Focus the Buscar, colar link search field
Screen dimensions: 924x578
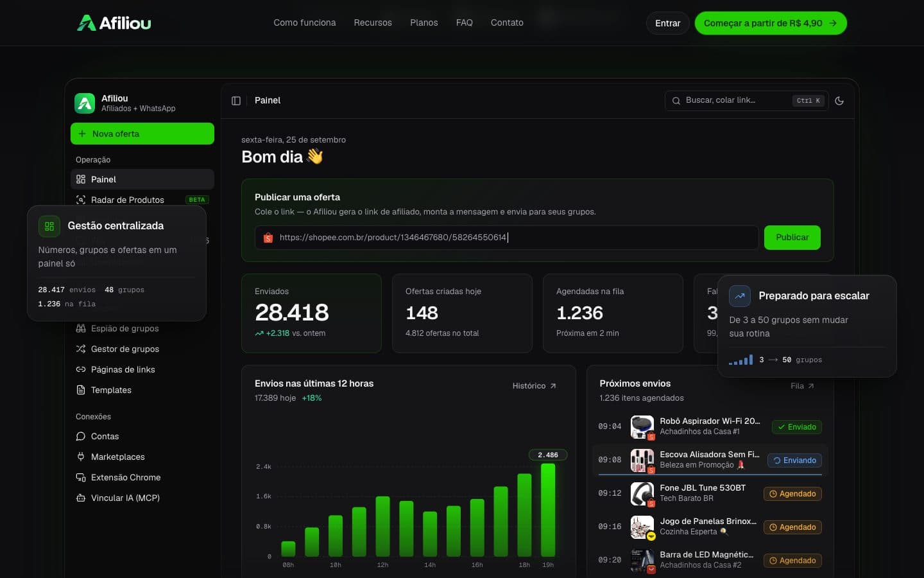click(746, 101)
